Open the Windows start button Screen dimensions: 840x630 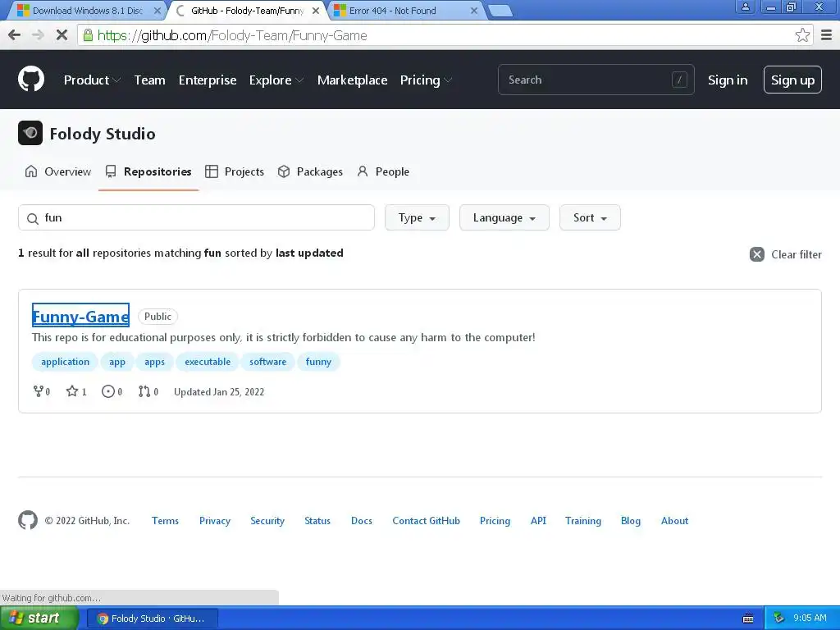coord(38,619)
